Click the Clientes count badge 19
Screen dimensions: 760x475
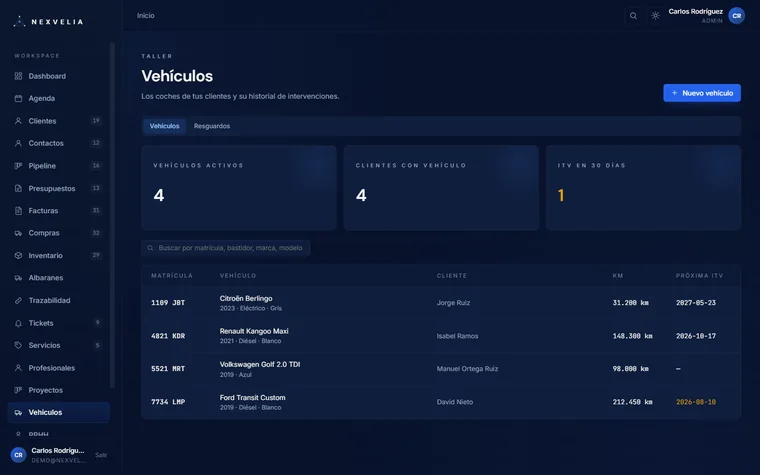coord(96,121)
